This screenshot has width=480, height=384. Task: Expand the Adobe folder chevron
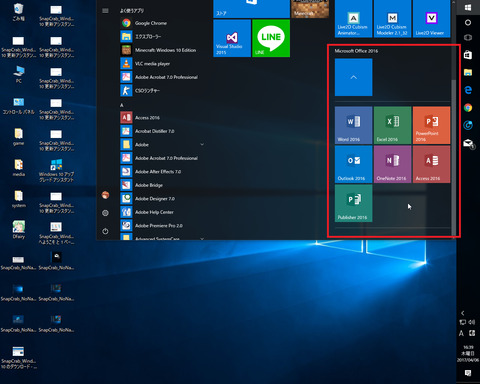(x=202, y=144)
